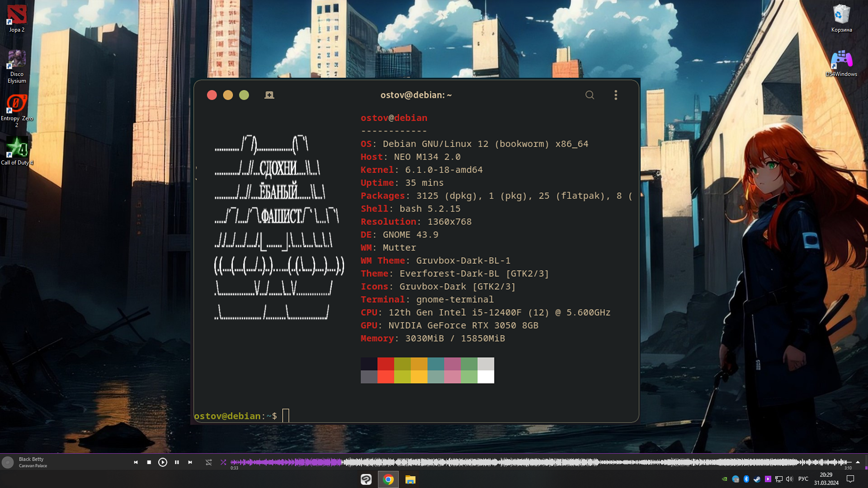868x488 pixels.
Task: Click the terminal search magnifier icon
Action: pos(590,95)
